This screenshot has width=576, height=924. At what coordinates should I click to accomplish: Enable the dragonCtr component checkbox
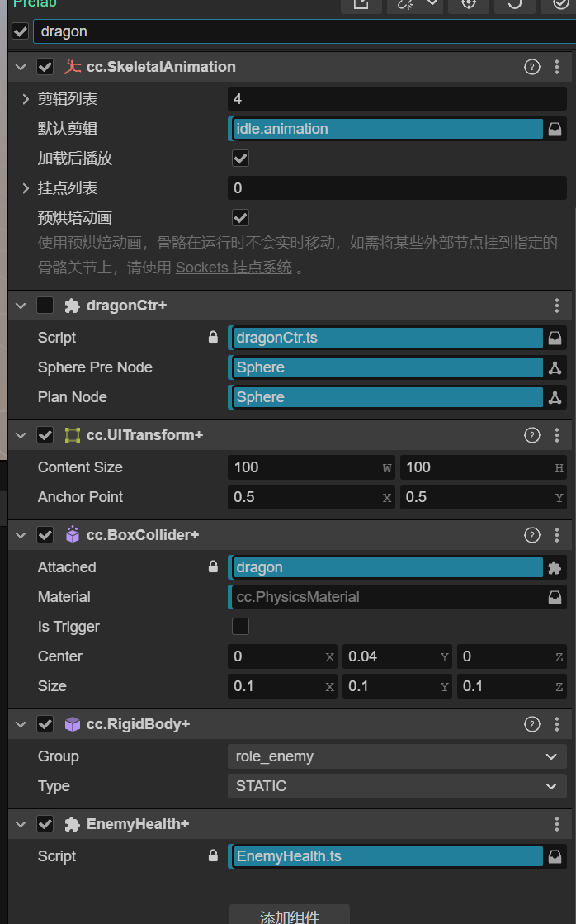(45, 306)
